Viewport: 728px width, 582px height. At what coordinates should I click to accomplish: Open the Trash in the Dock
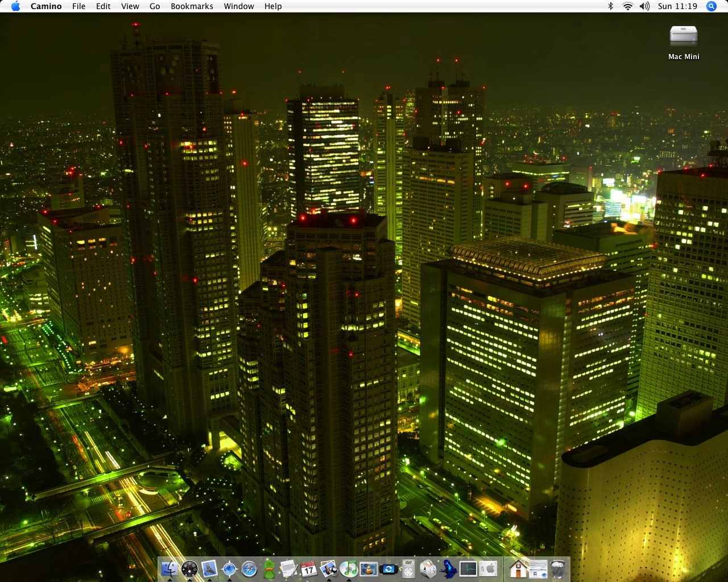pyautogui.click(x=559, y=568)
